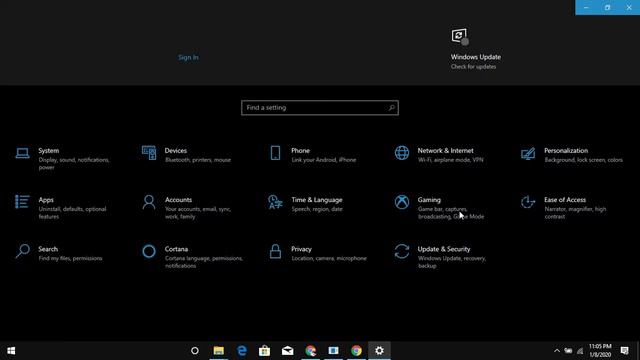The width and height of the screenshot is (640, 360).
Task: Open the System category title
Action: click(49, 151)
